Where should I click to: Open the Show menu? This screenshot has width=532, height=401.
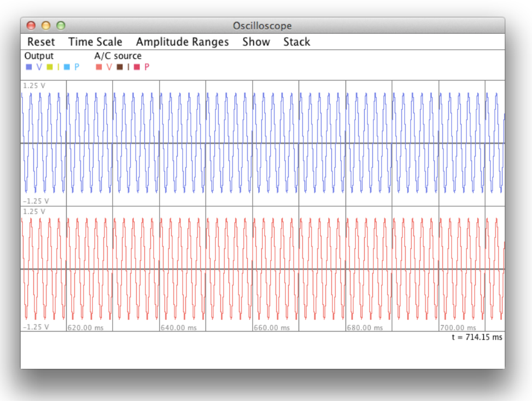pos(256,42)
